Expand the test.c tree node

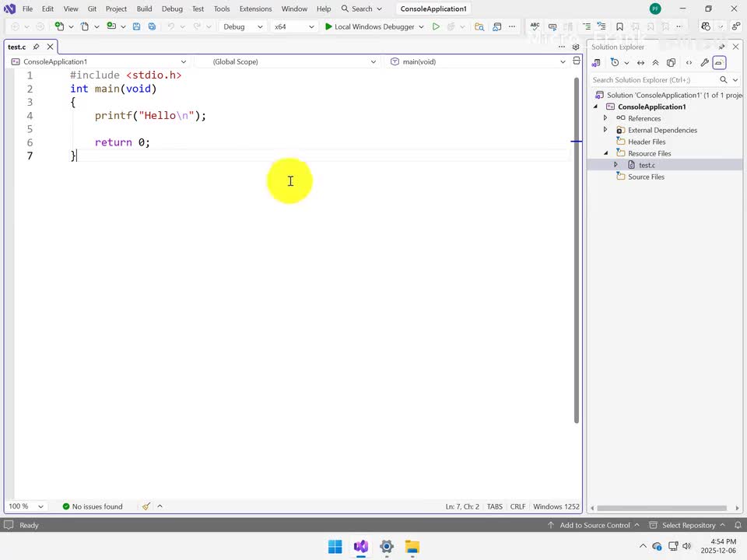click(615, 164)
